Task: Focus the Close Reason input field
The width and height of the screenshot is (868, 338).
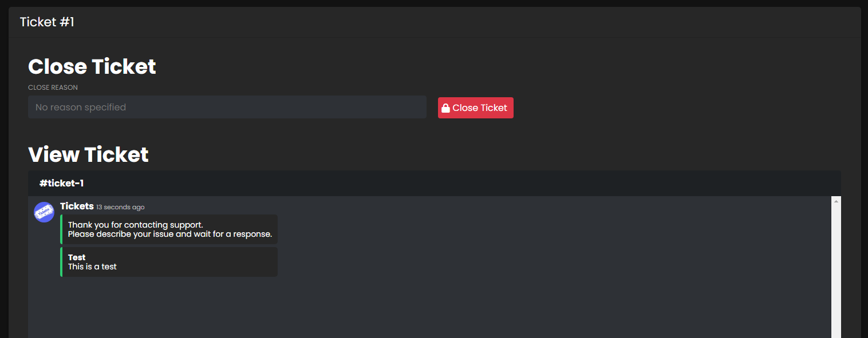Action: [x=227, y=107]
